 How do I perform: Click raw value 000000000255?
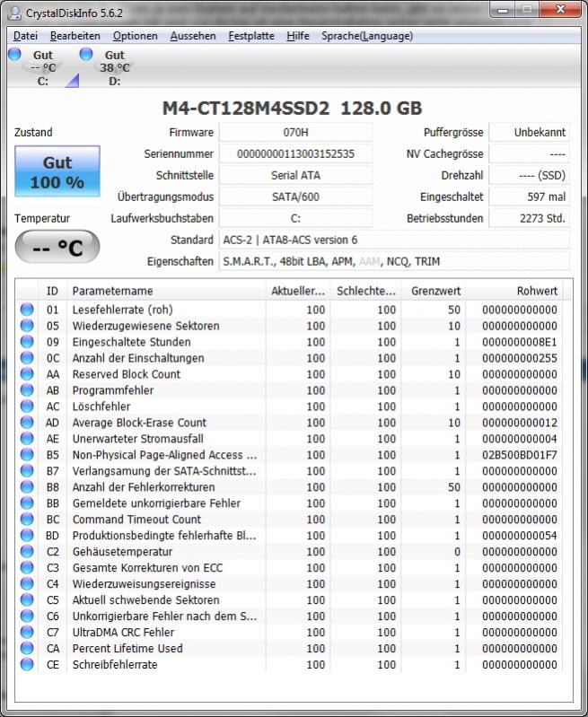click(x=520, y=358)
